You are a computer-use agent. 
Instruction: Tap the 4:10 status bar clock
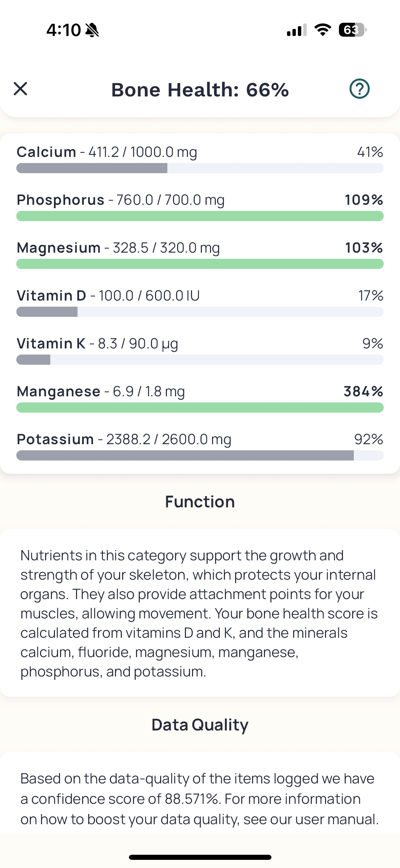[x=63, y=30]
